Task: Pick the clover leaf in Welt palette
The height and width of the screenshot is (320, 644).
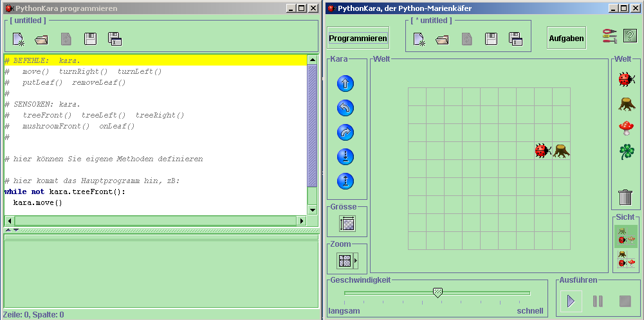Action: point(626,152)
